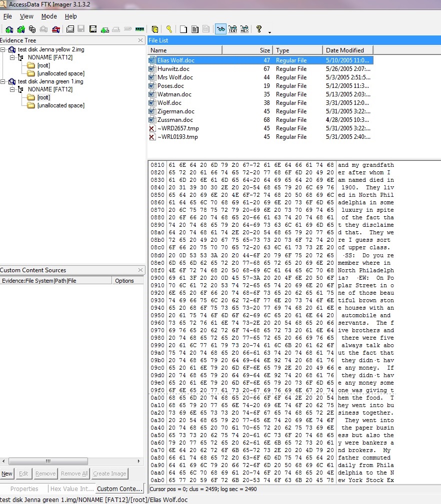Click the Add Evidence Item toolbar icon

[9, 29]
